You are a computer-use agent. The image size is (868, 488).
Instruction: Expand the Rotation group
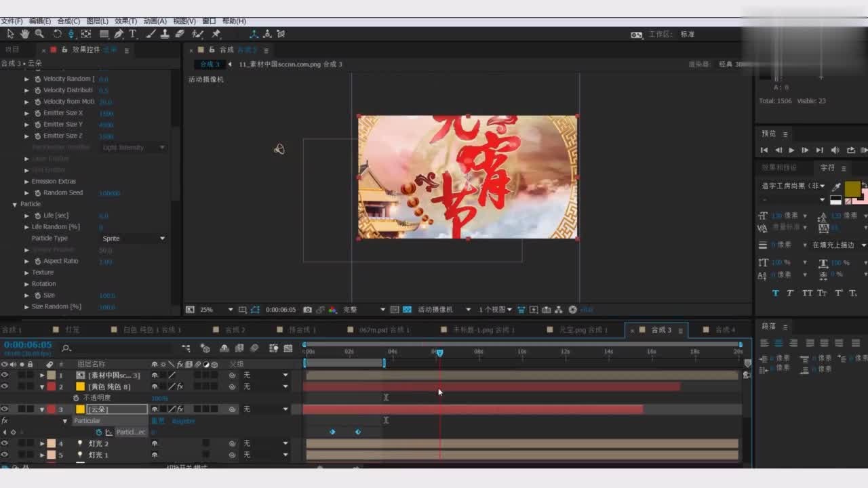point(26,283)
